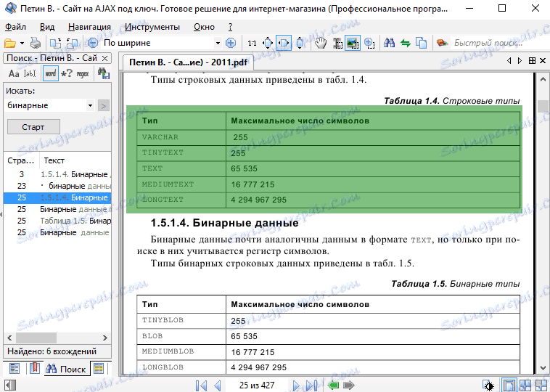Viewport: 550px width, 392px height.
Task: Click the print icon in toolbar
Action: pyautogui.click(x=35, y=44)
